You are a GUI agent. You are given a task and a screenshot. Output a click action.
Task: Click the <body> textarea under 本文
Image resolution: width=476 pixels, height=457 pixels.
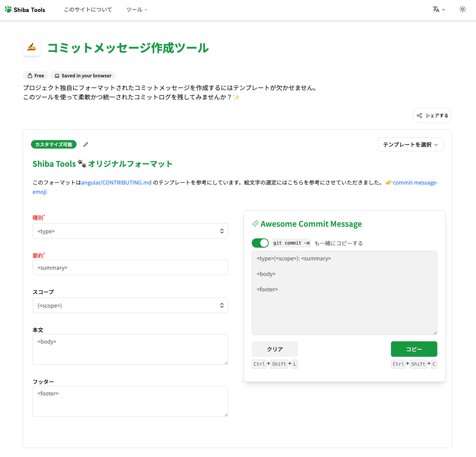coord(130,348)
